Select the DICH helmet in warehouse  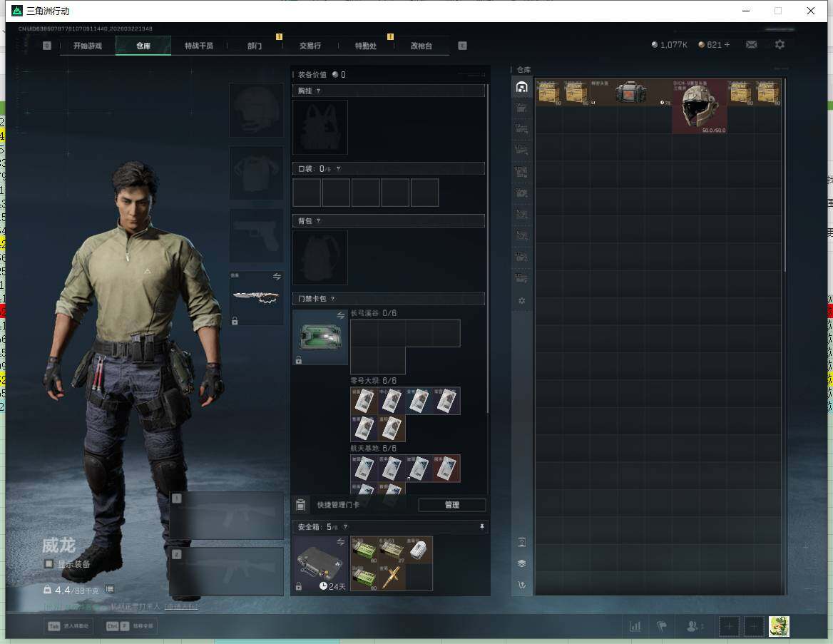click(x=700, y=107)
